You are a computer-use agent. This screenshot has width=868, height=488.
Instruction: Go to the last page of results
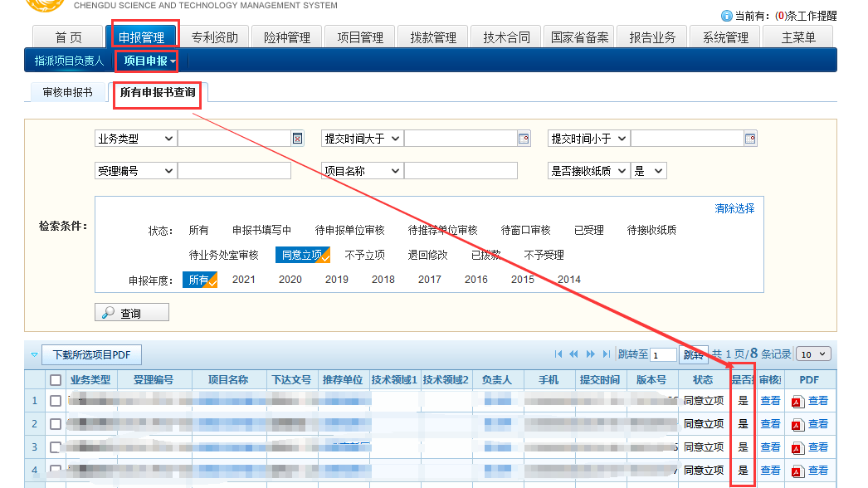coord(607,354)
